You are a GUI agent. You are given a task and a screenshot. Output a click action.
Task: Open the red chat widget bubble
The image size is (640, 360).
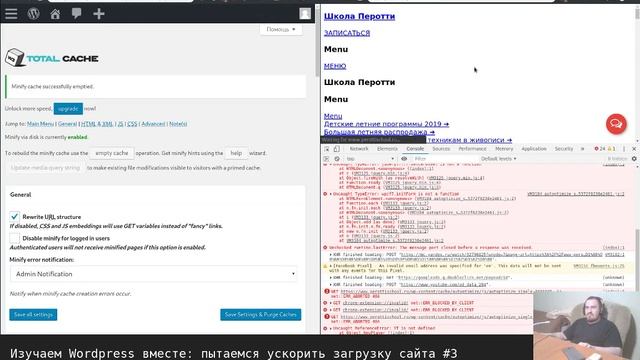click(x=616, y=124)
